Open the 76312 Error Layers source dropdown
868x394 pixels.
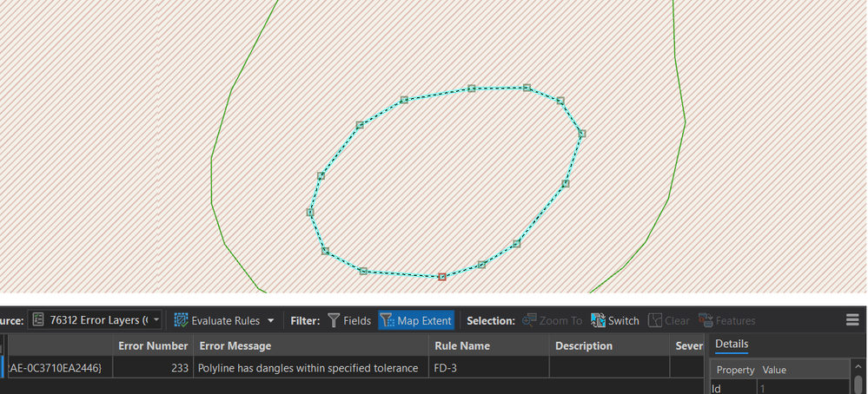tap(95, 320)
